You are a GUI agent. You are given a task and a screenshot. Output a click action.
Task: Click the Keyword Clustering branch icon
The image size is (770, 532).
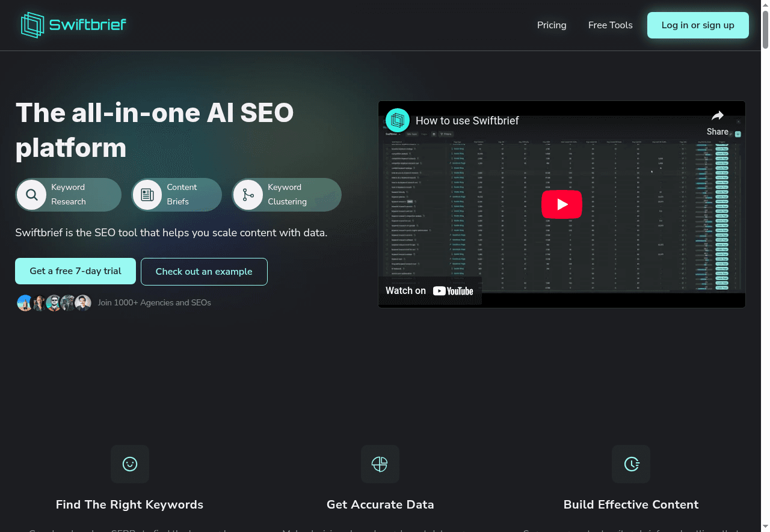[x=248, y=195]
